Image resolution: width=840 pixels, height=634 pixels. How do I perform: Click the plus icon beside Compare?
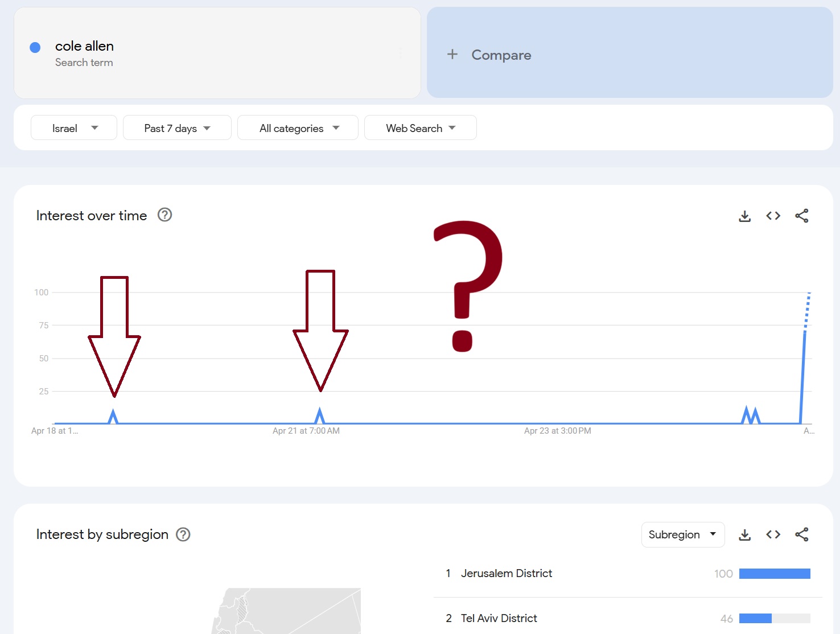(452, 54)
